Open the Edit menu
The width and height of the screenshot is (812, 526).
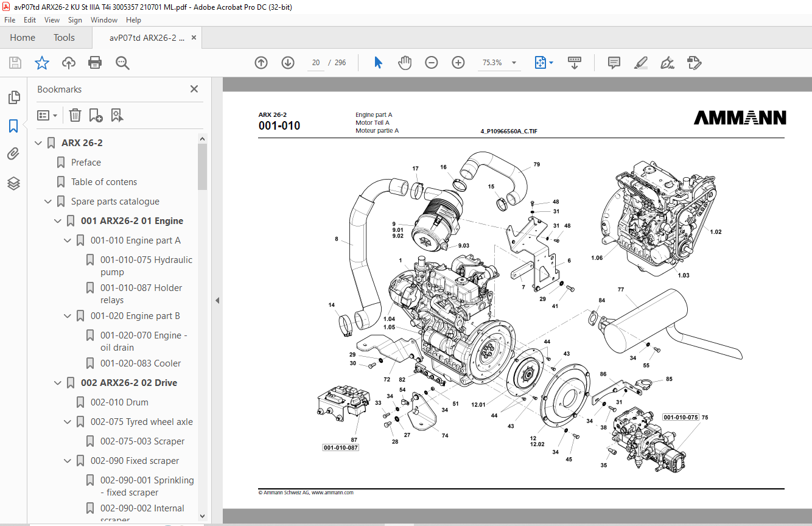(30, 20)
